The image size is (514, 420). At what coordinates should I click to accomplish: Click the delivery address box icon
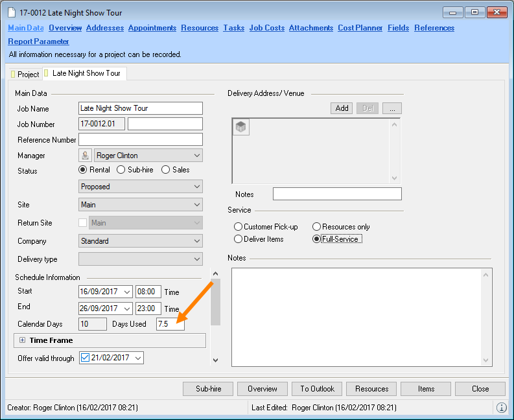[241, 128]
